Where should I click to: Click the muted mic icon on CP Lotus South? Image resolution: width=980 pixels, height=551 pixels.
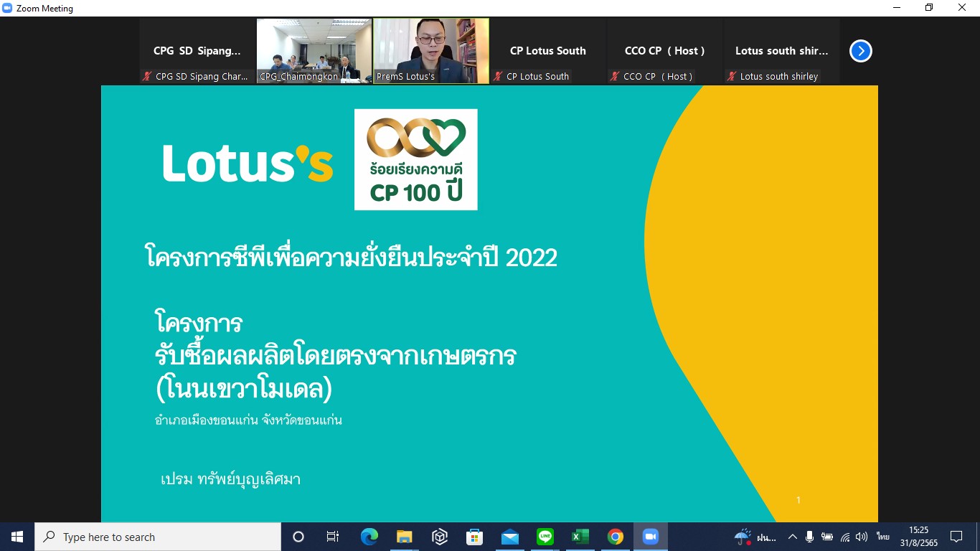(498, 77)
